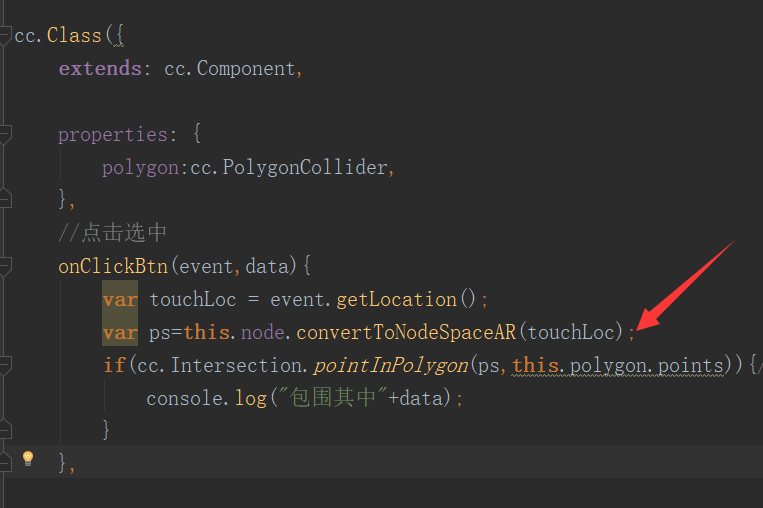
Task: Click the yellow lightbulb intention icon
Action: pos(28,458)
